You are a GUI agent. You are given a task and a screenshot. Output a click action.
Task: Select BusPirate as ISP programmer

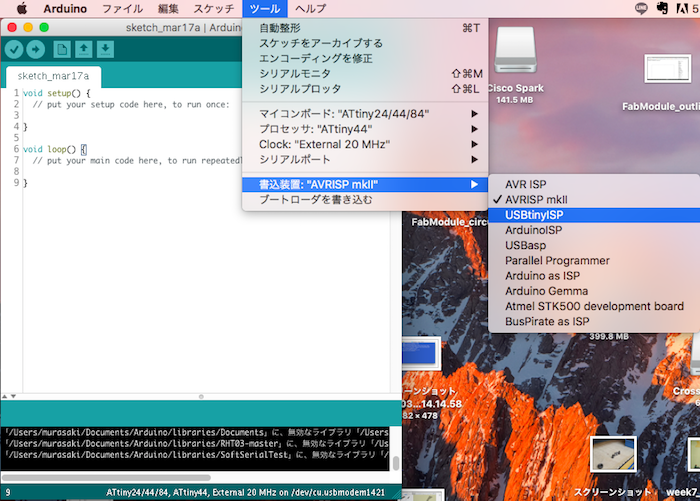[x=594, y=321]
